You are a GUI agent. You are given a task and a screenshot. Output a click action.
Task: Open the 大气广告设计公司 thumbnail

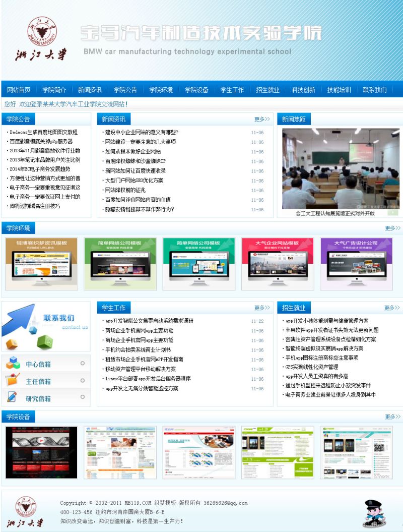356,264
